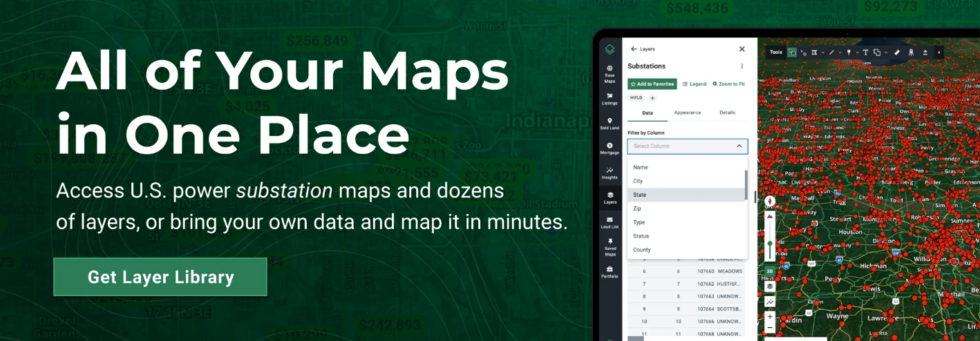This screenshot has width=980, height=341.
Task: Click the ruler measure tool
Action: 897,52
